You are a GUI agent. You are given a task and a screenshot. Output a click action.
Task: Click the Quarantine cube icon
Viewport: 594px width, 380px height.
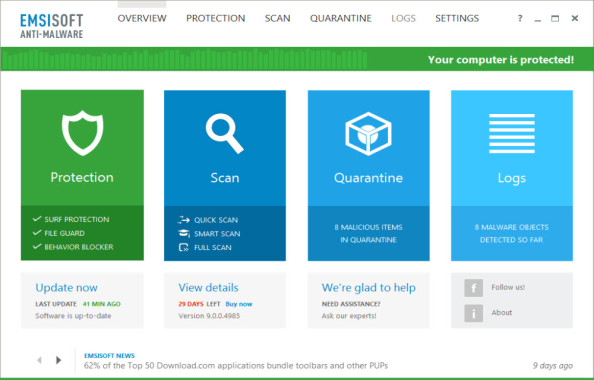(368, 133)
